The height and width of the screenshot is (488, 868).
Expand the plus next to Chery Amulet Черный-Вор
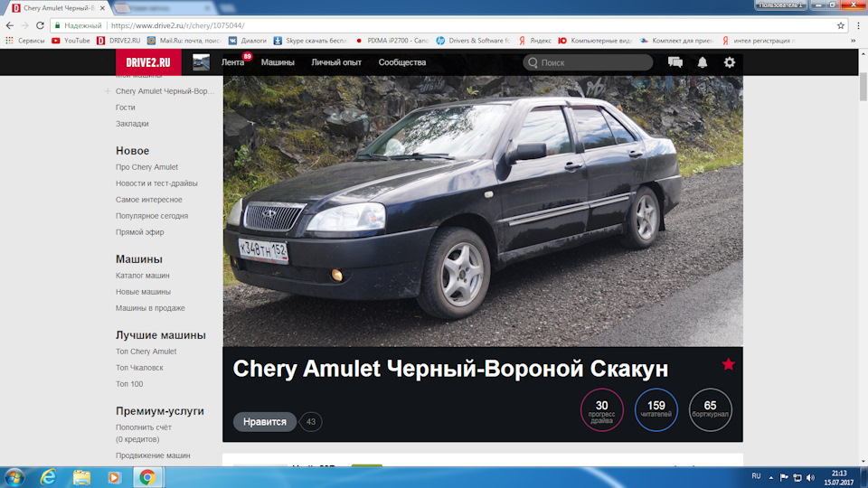pyautogui.click(x=108, y=90)
